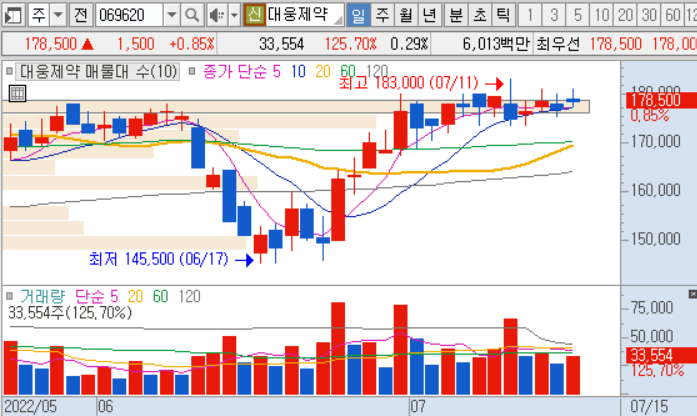The height and width of the screenshot is (416, 697).
Task: Choose the 60 interval button
Action: tap(673, 15)
